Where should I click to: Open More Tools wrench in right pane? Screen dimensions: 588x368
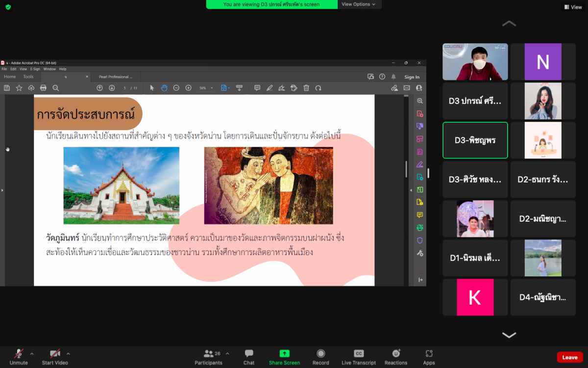tap(420, 253)
